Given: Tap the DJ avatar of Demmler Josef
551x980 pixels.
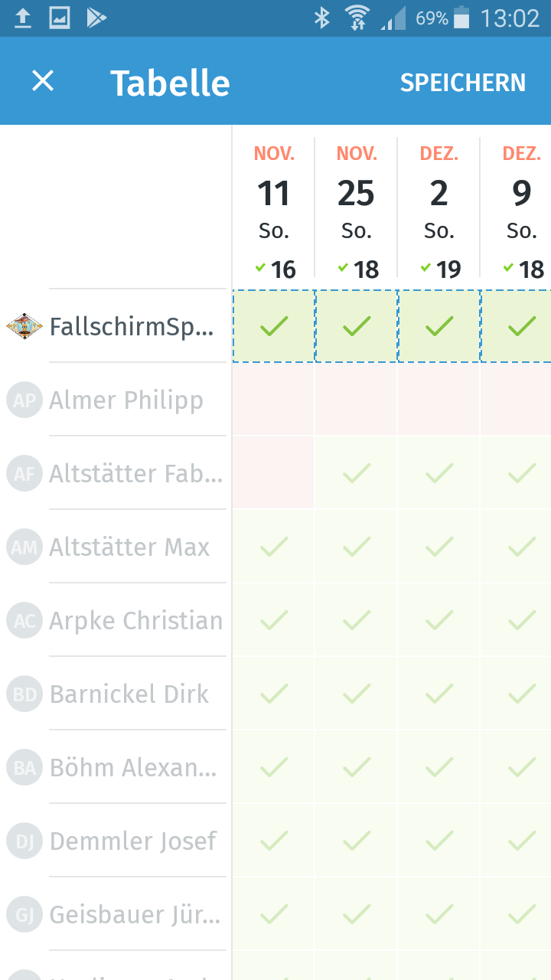Looking at the screenshot, I should click(x=24, y=841).
